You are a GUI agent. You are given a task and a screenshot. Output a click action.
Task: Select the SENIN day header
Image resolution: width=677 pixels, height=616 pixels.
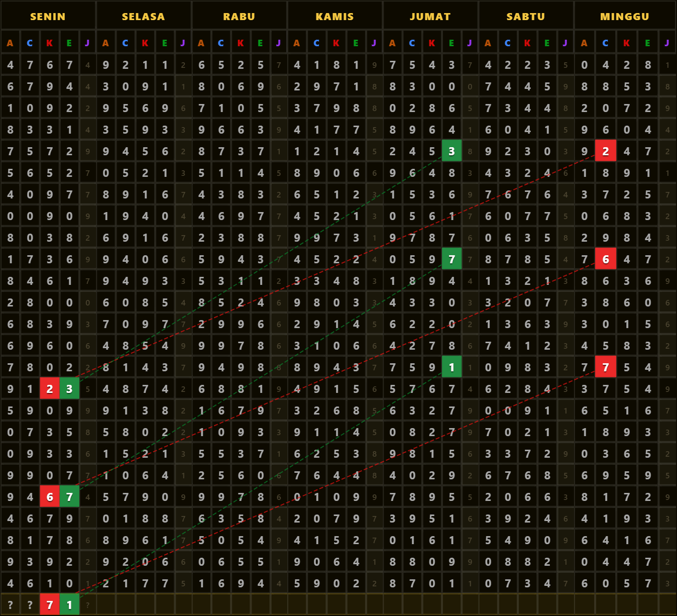click(x=48, y=16)
